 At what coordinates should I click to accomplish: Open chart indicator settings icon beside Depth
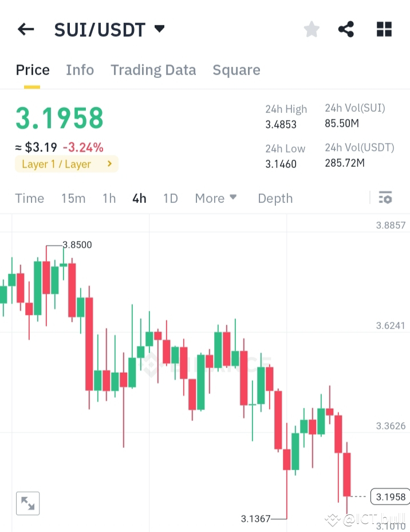tap(385, 198)
